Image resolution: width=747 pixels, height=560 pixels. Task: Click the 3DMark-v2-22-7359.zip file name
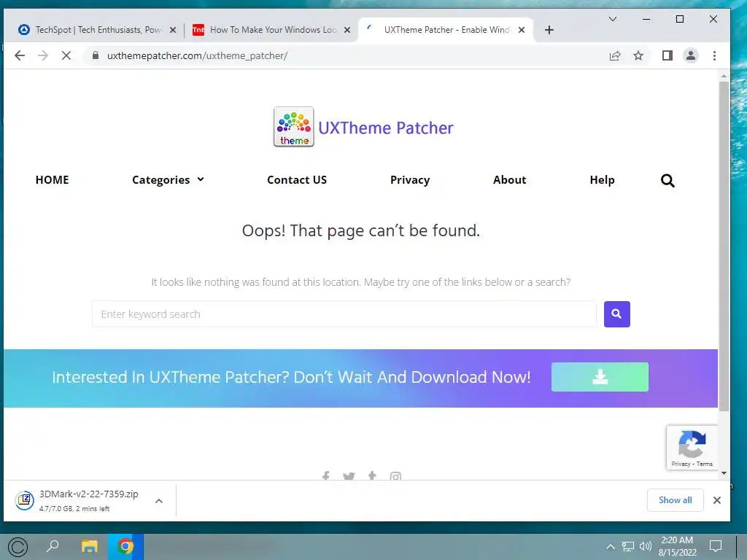coord(88,494)
